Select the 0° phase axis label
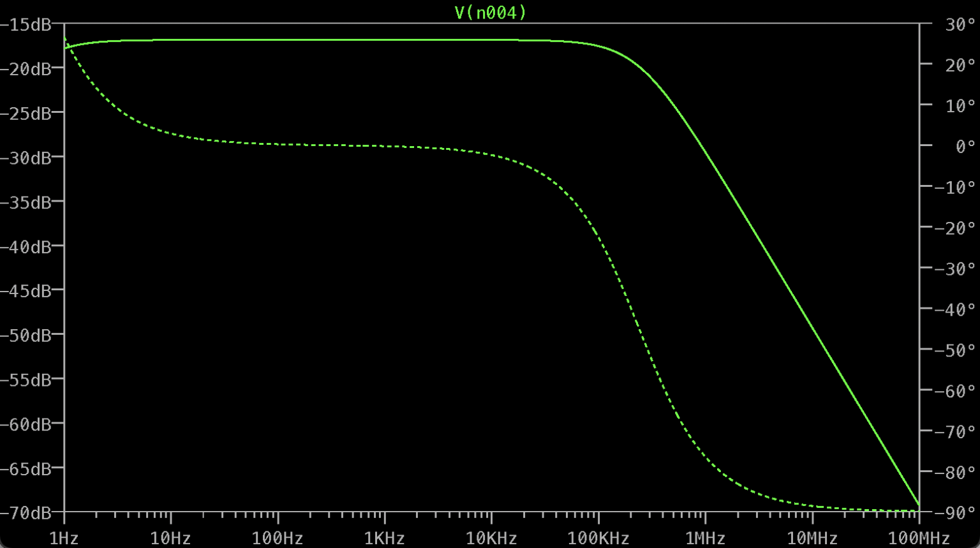The image size is (980, 548). point(965,147)
